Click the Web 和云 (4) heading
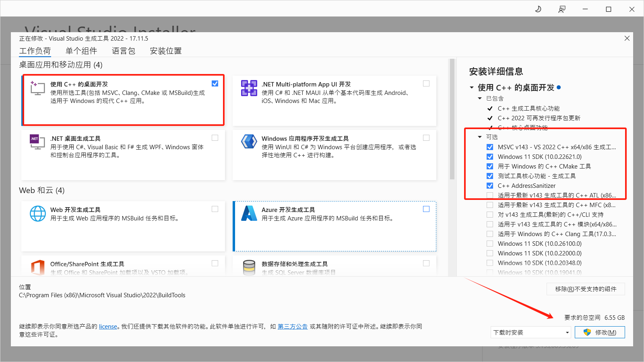 click(42, 191)
